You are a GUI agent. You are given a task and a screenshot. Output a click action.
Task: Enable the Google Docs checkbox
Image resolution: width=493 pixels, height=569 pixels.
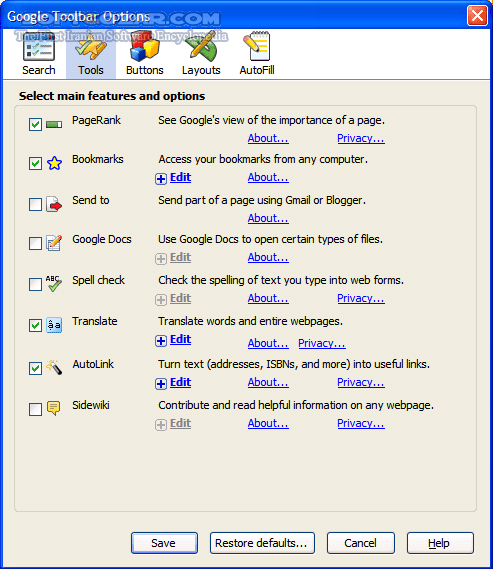pyautogui.click(x=35, y=243)
